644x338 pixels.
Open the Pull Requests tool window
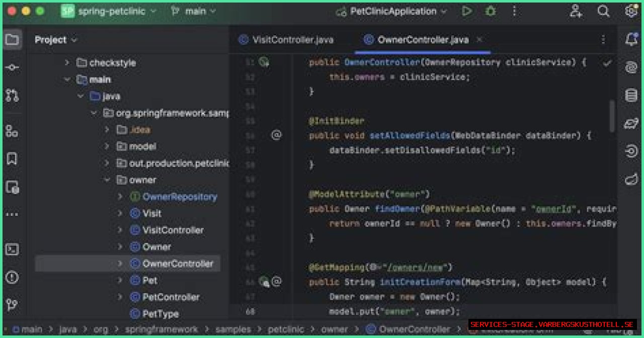coord(13,95)
